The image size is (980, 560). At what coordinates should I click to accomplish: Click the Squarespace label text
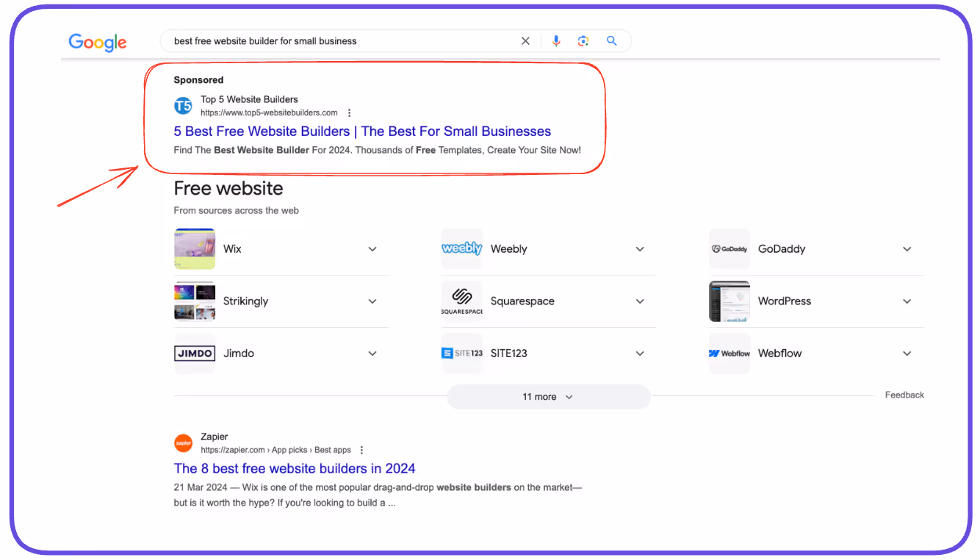pos(522,301)
